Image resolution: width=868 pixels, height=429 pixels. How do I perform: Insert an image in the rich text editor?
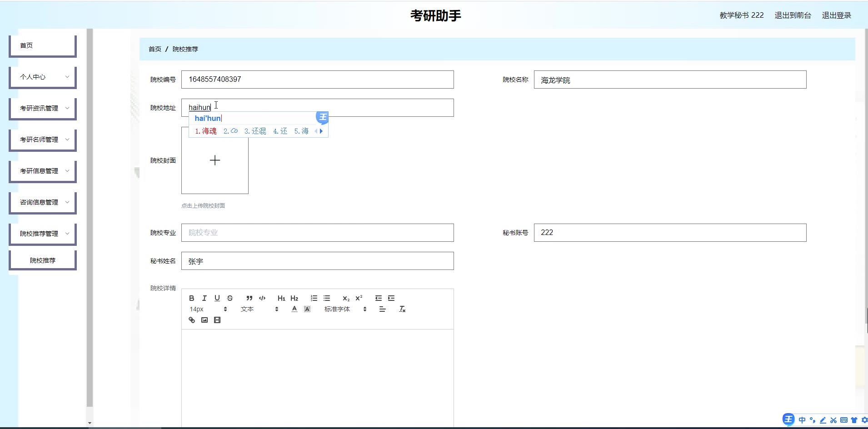pos(205,320)
